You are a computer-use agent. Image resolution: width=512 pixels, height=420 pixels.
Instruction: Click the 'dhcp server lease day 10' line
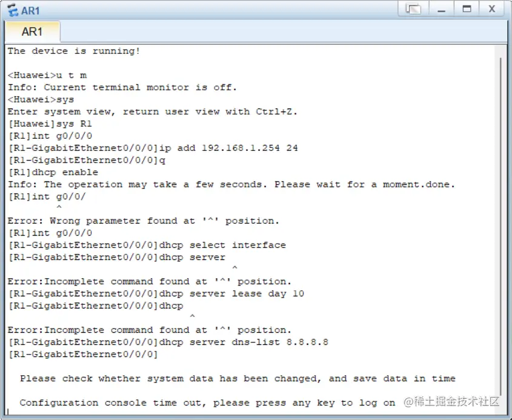[156, 293]
